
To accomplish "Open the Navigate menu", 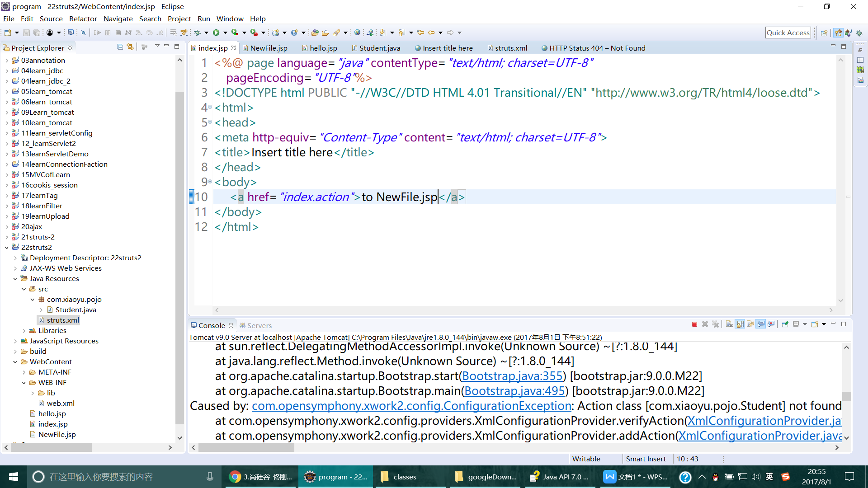I will click(118, 19).
